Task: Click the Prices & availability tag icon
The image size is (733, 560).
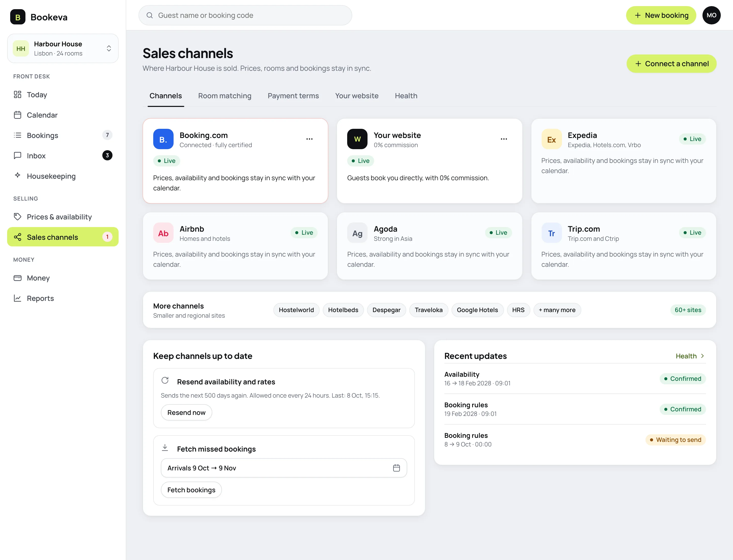Action: coord(18,217)
